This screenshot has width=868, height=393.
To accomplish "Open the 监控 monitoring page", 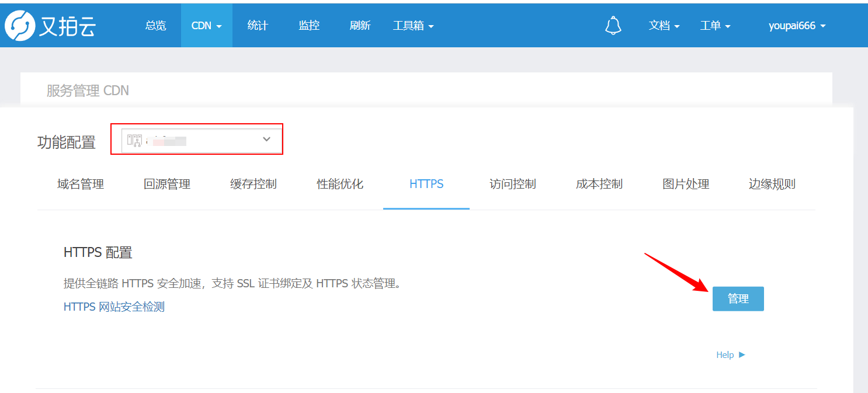I will [309, 26].
